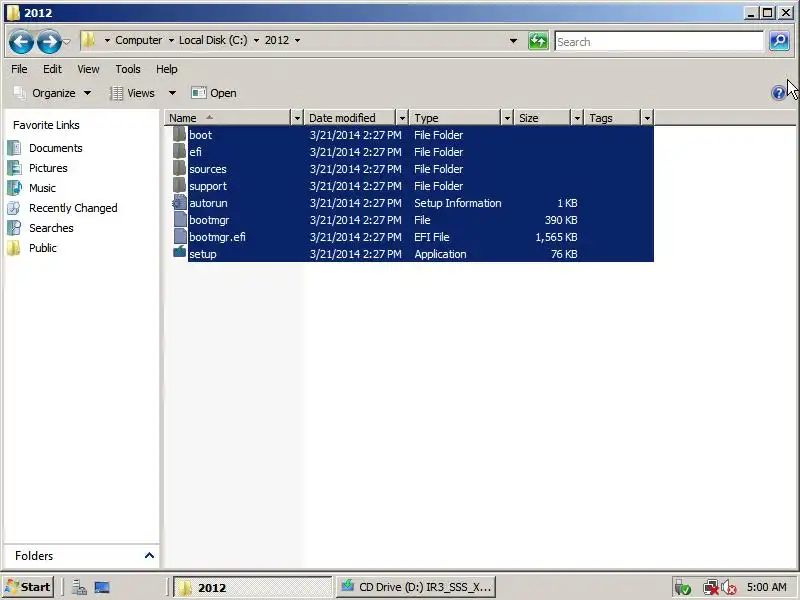Screen dimensions: 800x600
Task: Sort by the Tags column header
Action: 613,118
